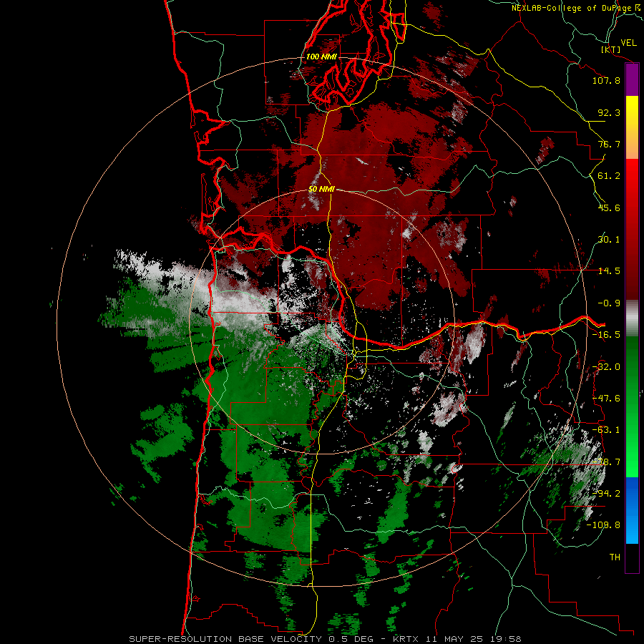Click the Super-Resolution Base Velocity caption
This screenshot has height=644, width=644.
(326, 639)
